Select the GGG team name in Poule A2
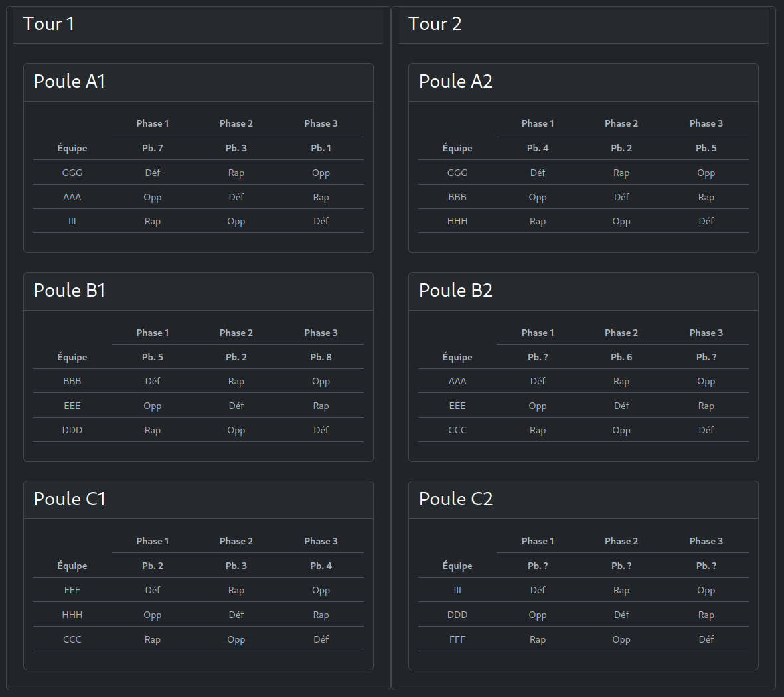 [x=457, y=173]
